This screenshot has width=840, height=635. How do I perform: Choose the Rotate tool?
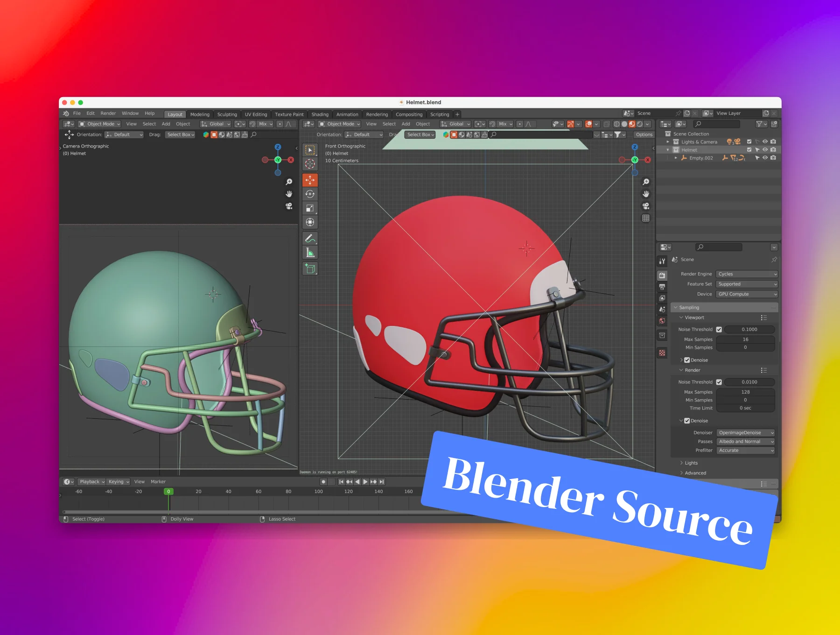[x=310, y=194]
